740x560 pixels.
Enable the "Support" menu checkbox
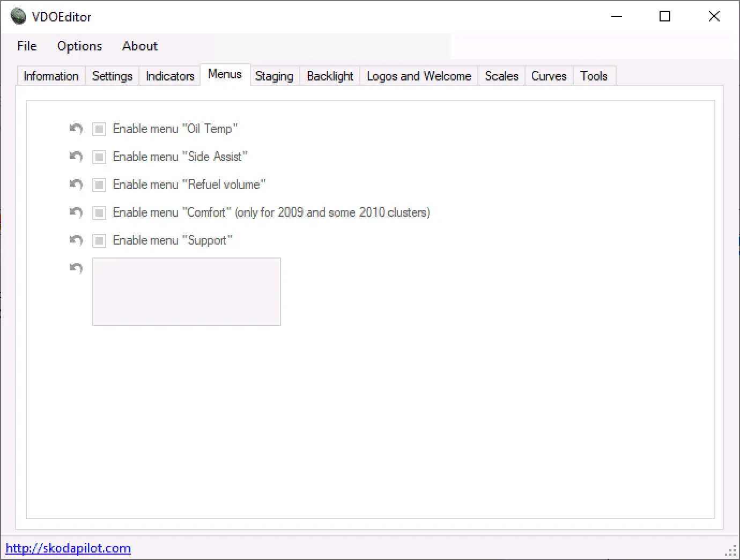click(99, 241)
